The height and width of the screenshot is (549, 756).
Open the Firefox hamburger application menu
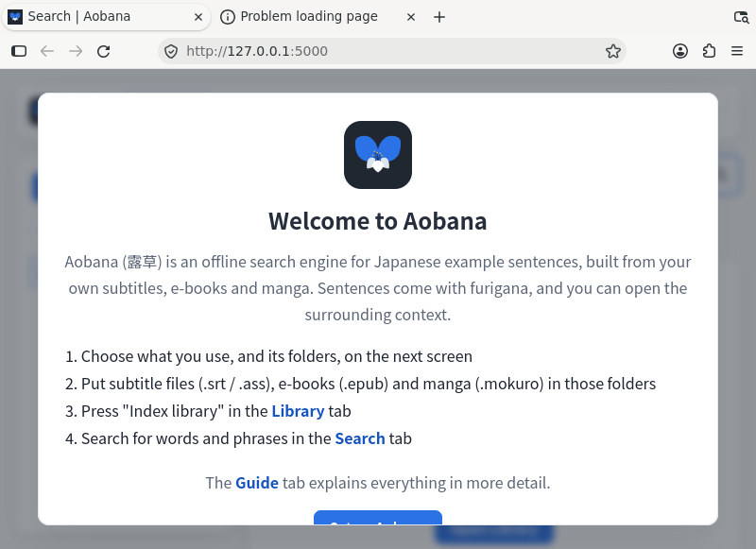pos(737,51)
